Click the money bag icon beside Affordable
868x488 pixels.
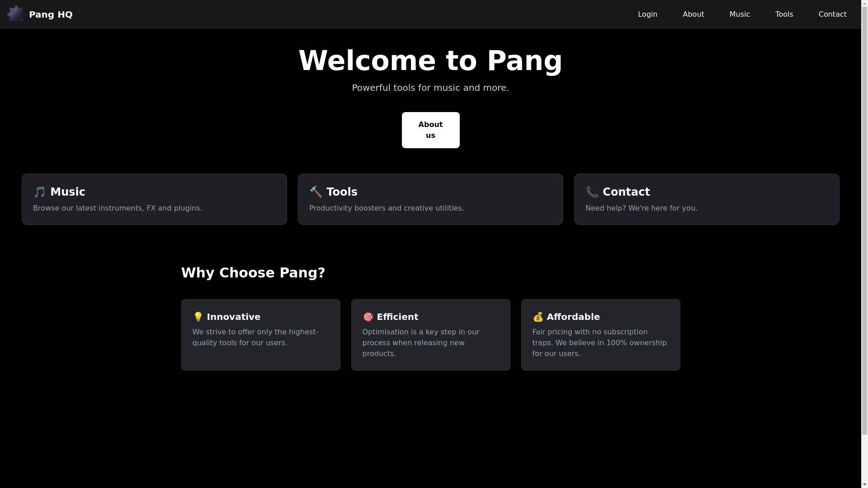pyautogui.click(x=538, y=317)
